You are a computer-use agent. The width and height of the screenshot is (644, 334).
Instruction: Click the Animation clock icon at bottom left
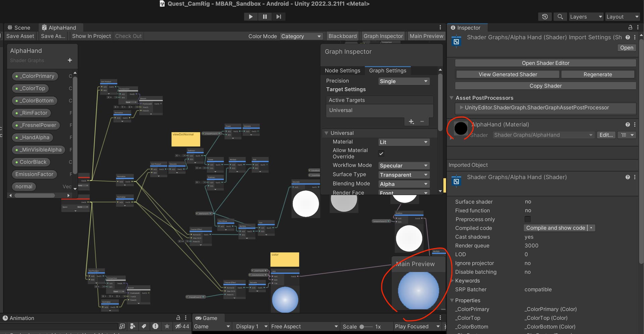tap(5, 318)
